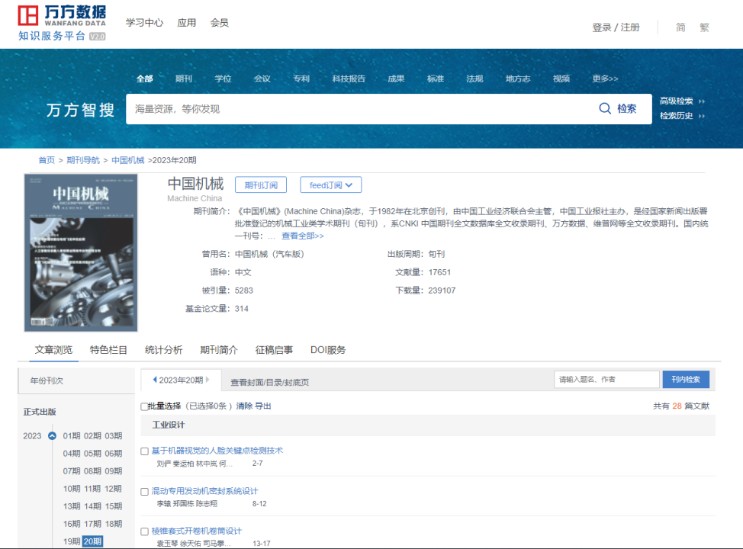Click the 刊内检索 button
Screen dimensions: 743x549
coord(686,379)
